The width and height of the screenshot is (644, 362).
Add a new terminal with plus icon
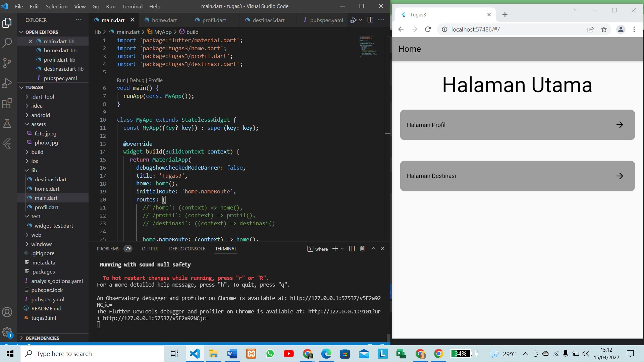[x=335, y=248]
